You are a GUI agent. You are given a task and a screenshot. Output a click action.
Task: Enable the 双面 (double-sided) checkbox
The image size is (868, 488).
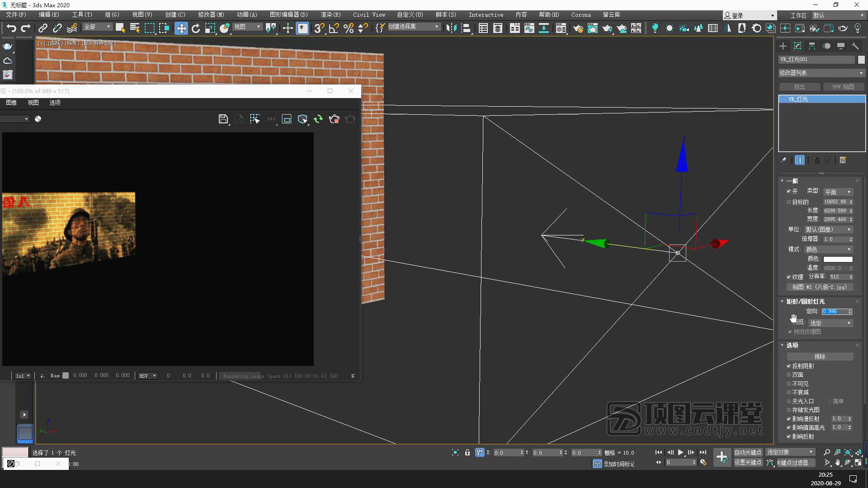pos(789,375)
